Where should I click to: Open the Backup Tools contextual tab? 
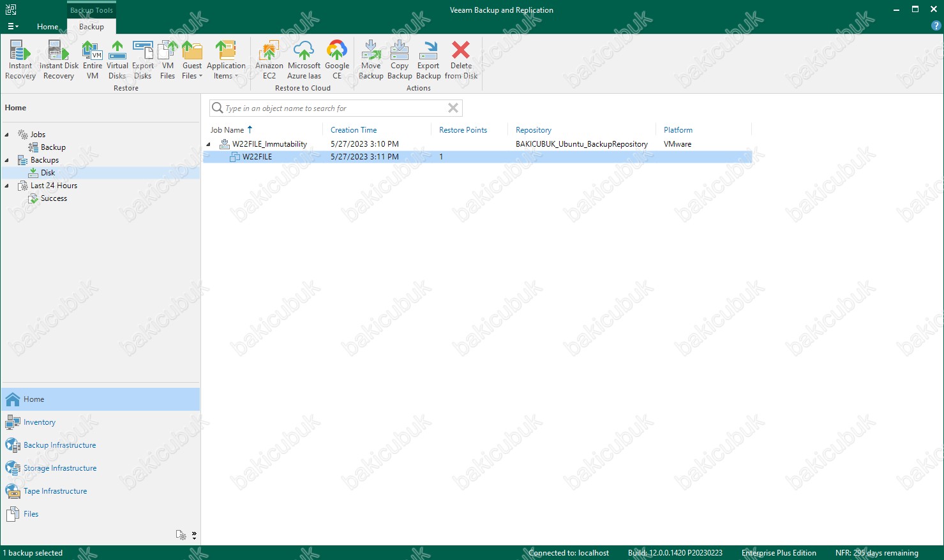(x=91, y=10)
